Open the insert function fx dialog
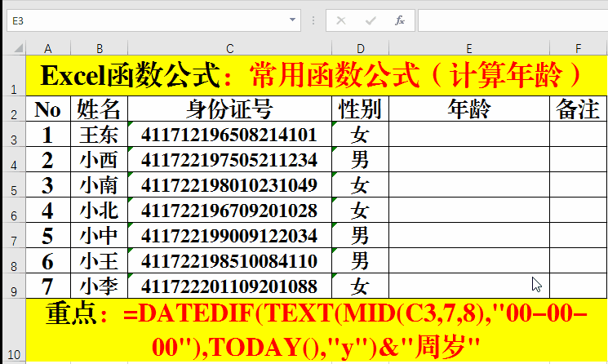The height and width of the screenshot is (364, 608). [x=400, y=20]
